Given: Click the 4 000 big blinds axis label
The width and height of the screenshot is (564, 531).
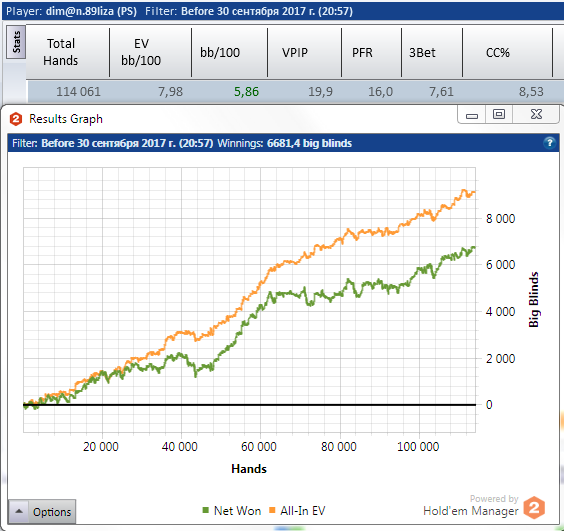Looking at the screenshot, I should click(x=500, y=312).
